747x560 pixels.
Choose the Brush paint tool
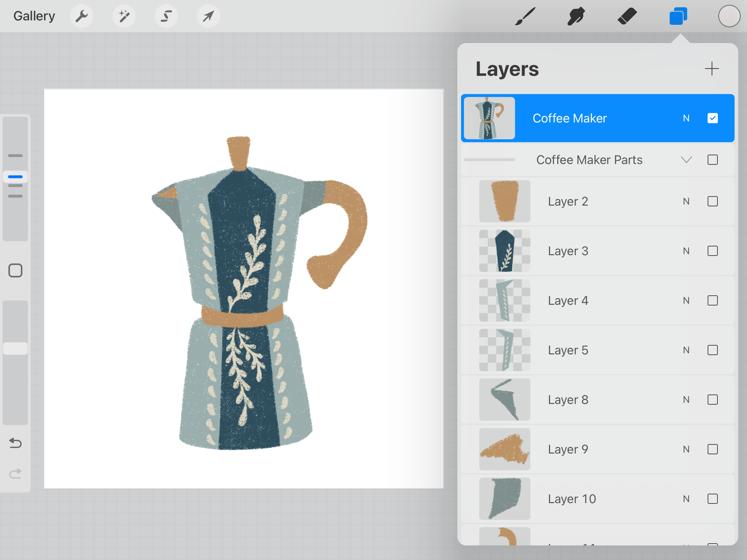[525, 16]
